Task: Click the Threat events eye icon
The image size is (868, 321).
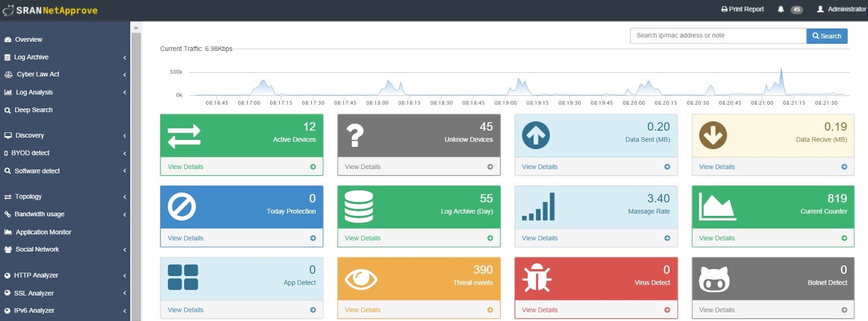Action: coord(361,279)
